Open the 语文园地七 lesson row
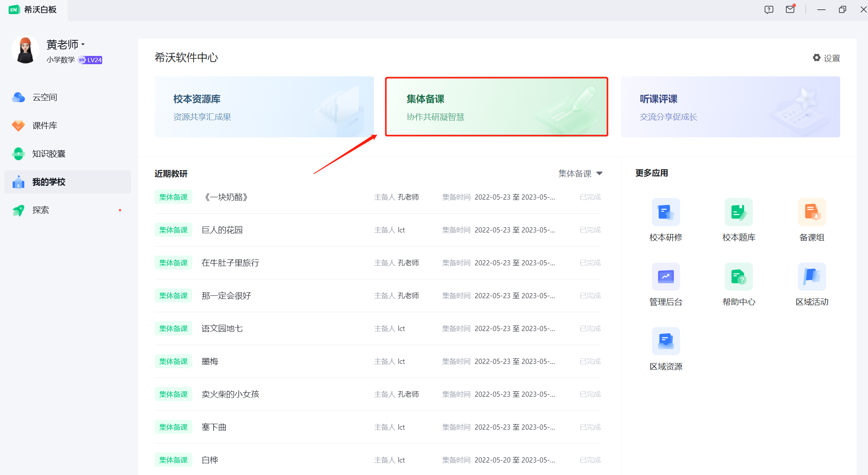 pos(378,329)
